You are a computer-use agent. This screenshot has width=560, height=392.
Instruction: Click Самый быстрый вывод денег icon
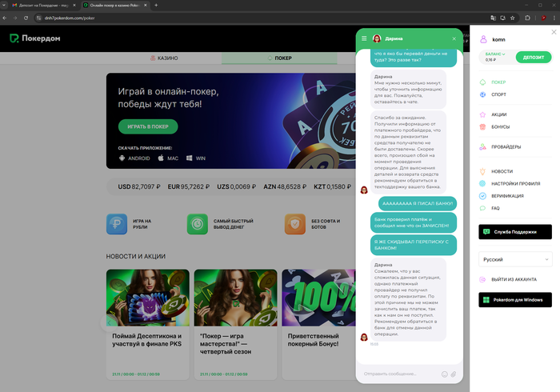197,224
